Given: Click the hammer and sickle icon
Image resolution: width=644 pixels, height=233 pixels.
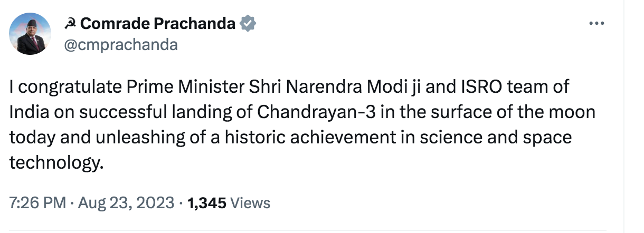Looking at the screenshot, I should tap(69, 23).
